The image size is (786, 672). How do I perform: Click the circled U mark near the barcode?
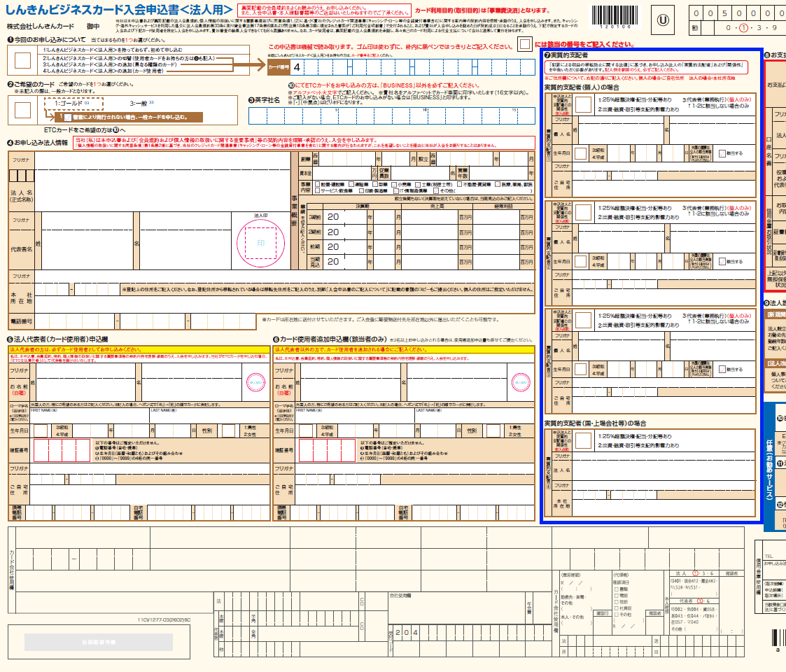coord(662,20)
